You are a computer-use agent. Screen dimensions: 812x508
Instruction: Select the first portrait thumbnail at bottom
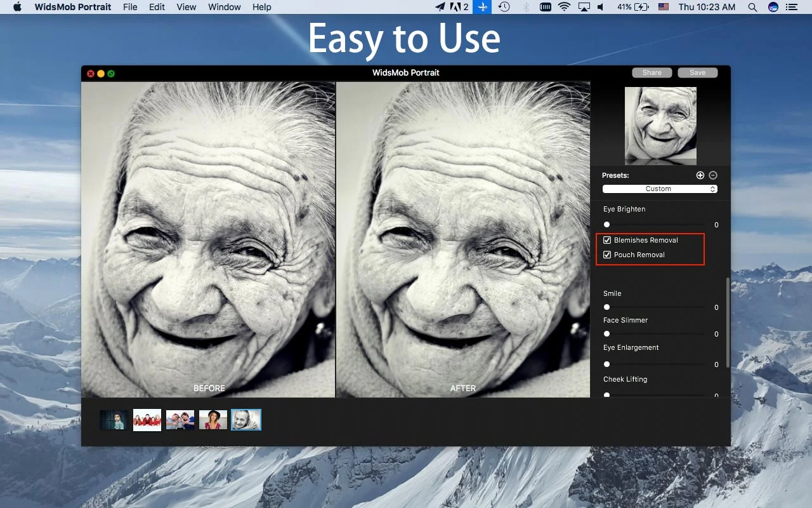[x=114, y=419]
